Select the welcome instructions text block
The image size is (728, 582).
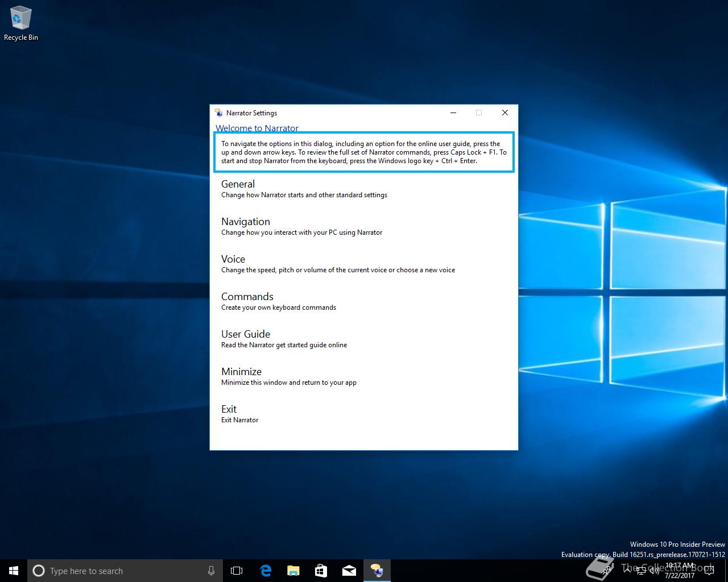(364, 152)
